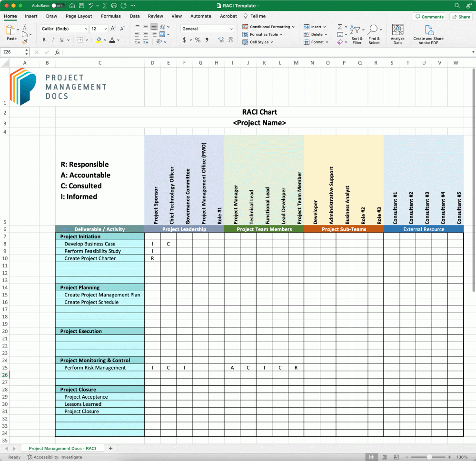Apply the AutoSum function

tap(340, 27)
